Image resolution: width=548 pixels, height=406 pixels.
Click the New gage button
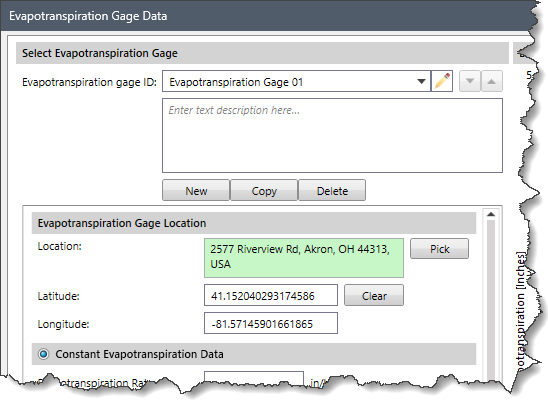(196, 190)
